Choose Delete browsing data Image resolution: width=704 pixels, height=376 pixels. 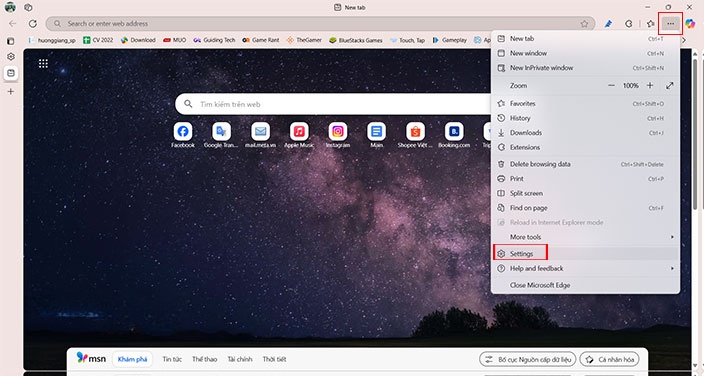point(585,164)
